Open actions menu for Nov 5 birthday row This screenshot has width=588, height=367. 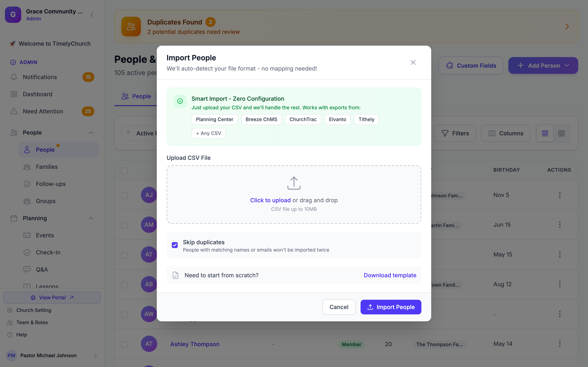pos(560,195)
